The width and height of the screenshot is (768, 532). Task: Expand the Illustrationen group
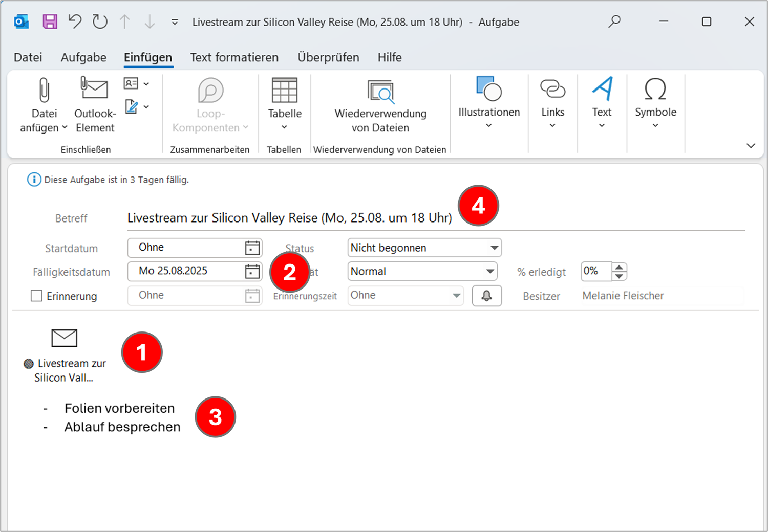(x=489, y=103)
